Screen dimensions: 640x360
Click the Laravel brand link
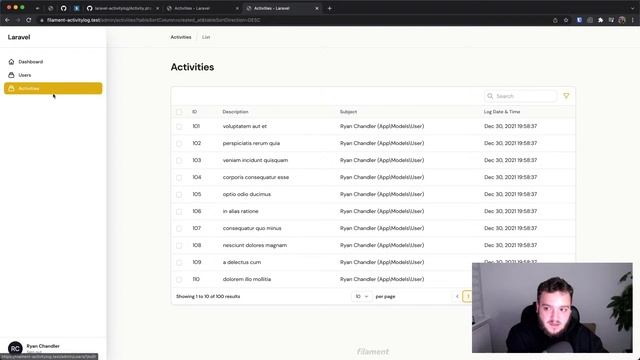pyautogui.click(x=19, y=37)
